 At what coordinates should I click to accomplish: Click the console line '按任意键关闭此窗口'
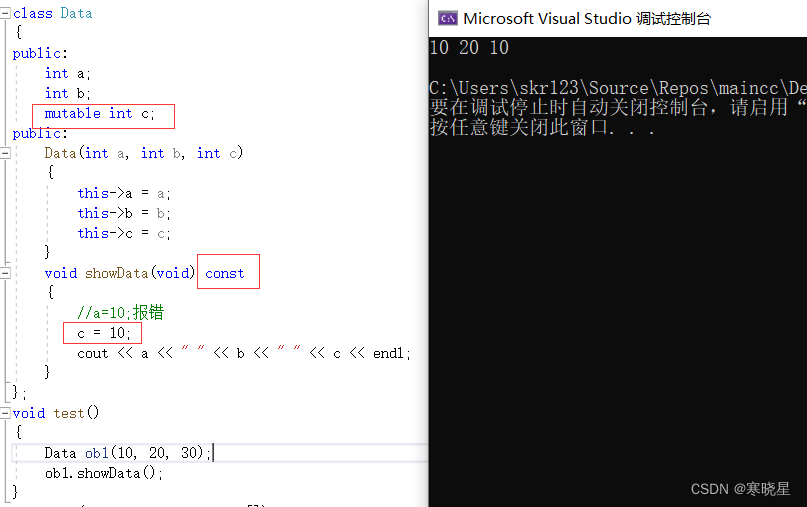point(542,127)
